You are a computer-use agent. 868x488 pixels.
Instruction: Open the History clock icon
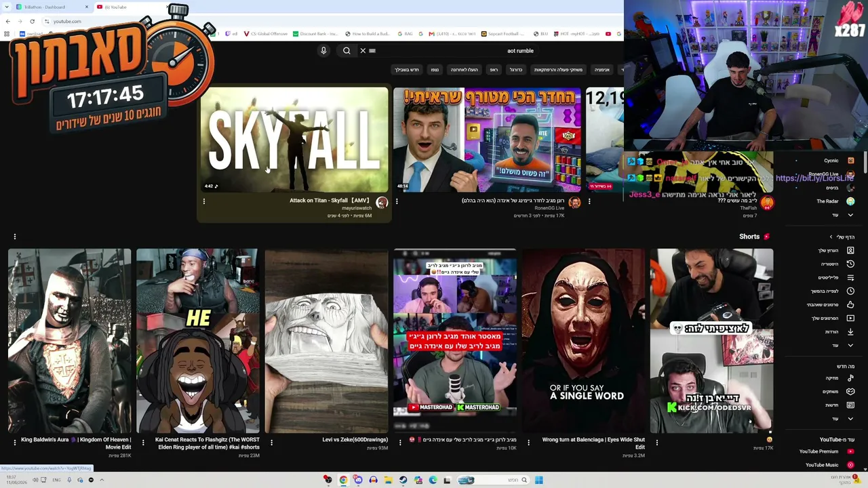(850, 264)
